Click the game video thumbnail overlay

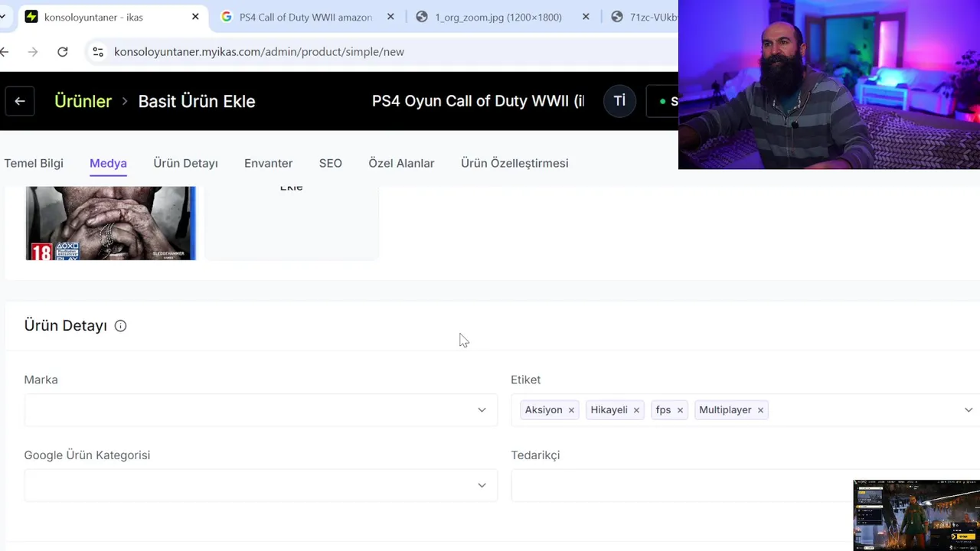(916, 515)
